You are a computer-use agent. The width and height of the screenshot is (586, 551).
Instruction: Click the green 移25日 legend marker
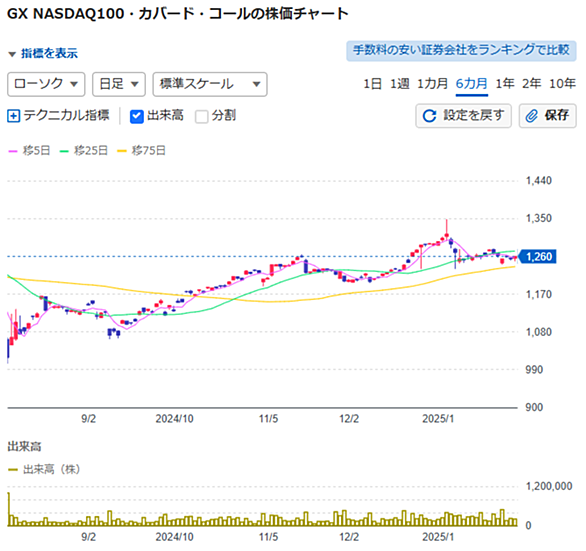[64, 151]
